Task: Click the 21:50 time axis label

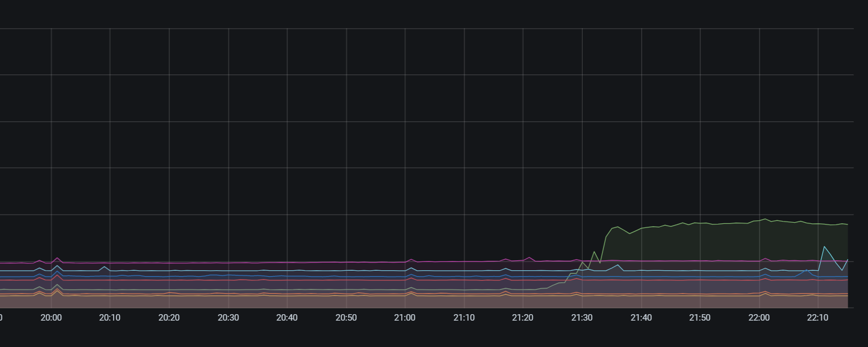Action: (x=699, y=318)
